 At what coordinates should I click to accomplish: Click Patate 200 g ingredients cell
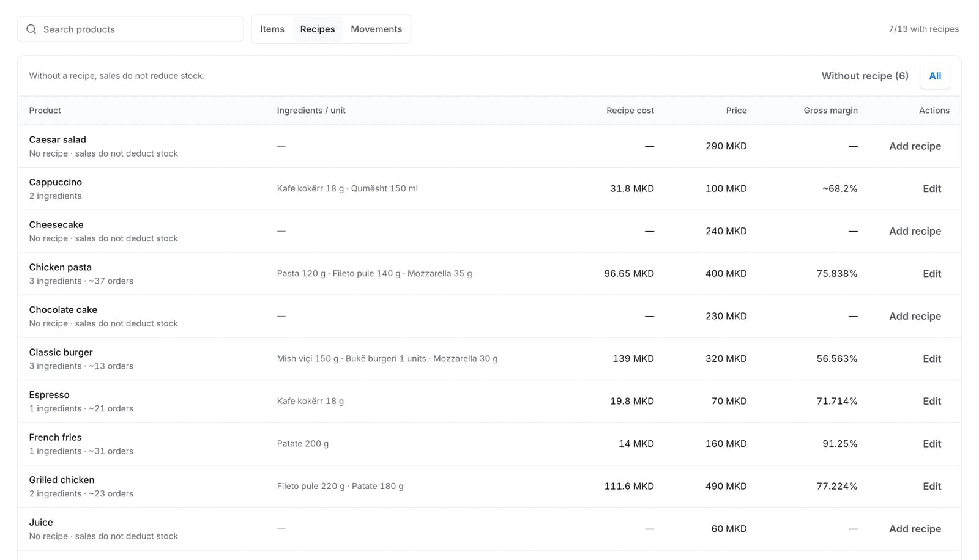click(302, 444)
